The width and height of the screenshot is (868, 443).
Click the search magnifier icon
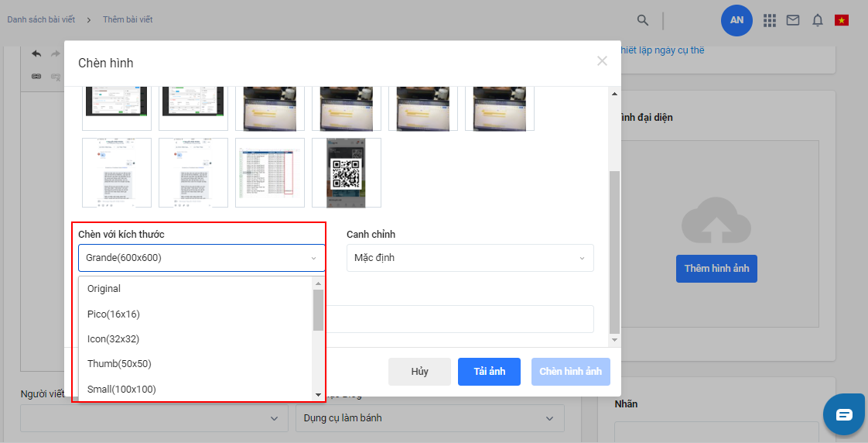click(x=642, y=20)
